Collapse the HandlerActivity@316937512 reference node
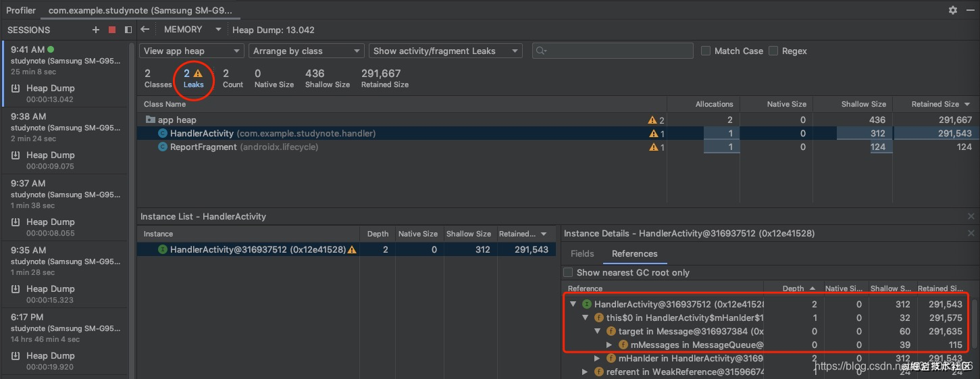 pyautogui.click(x=573, y=304)
